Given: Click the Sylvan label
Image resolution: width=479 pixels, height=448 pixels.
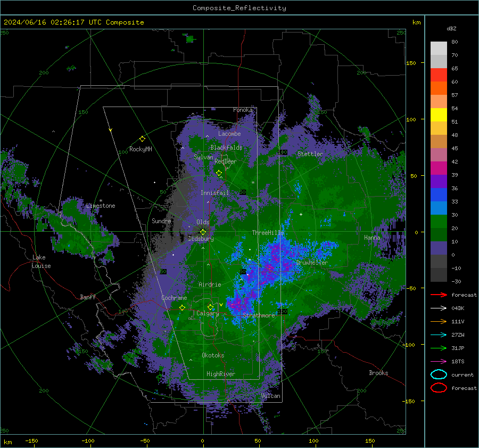Looking at the screenshot, I should (203, 157).
